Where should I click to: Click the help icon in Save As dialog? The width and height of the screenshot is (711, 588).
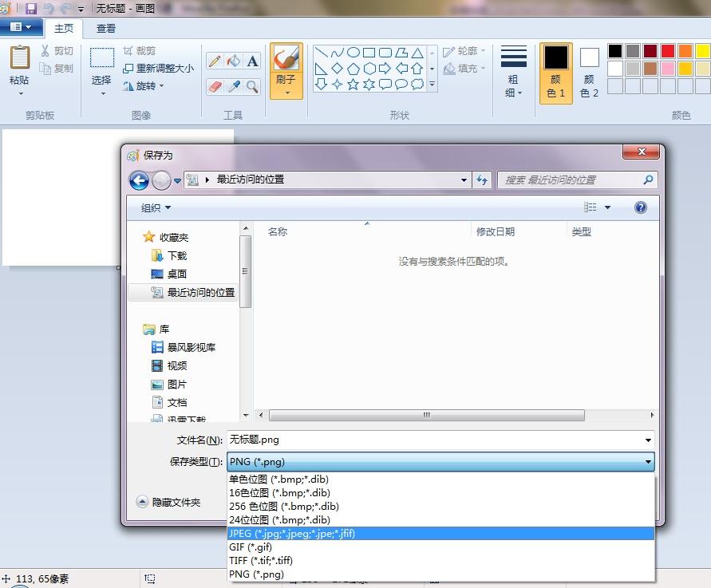pos(640,207)
